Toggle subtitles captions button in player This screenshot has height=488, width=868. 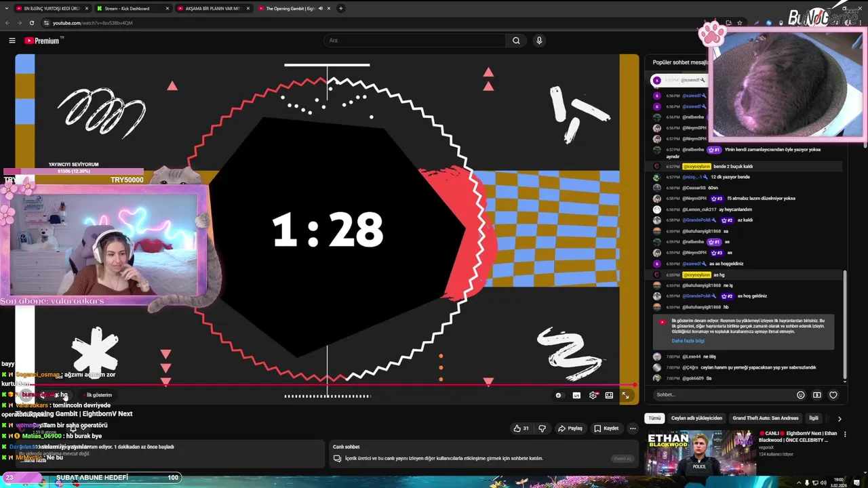pos(576,395)
